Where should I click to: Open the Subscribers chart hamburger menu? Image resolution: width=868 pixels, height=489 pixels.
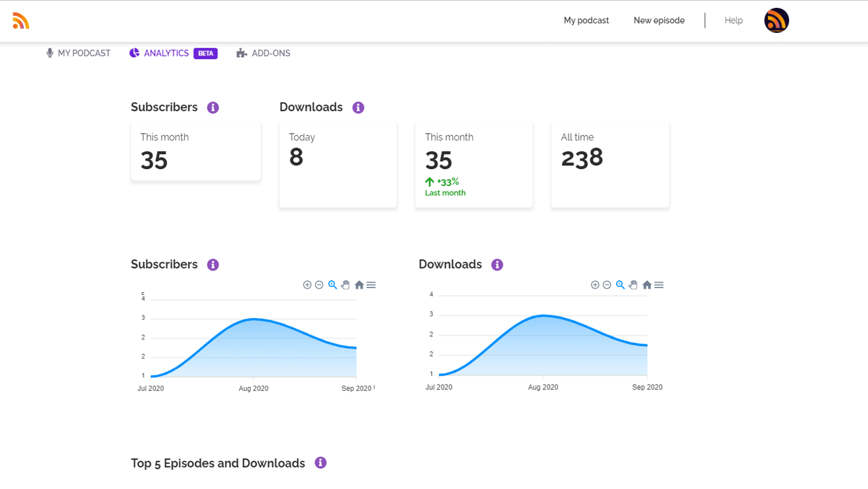coord(371,285)
